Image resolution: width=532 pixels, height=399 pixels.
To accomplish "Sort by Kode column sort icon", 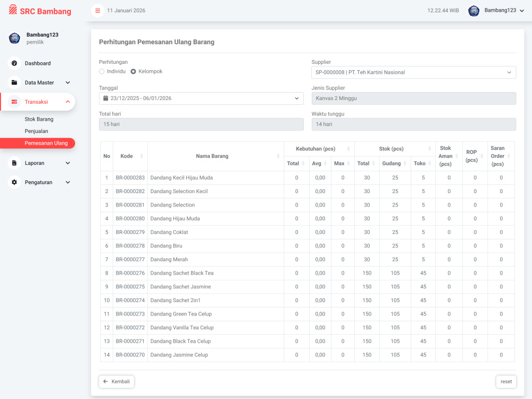I will pyautogui.click(x=142, y=156).
